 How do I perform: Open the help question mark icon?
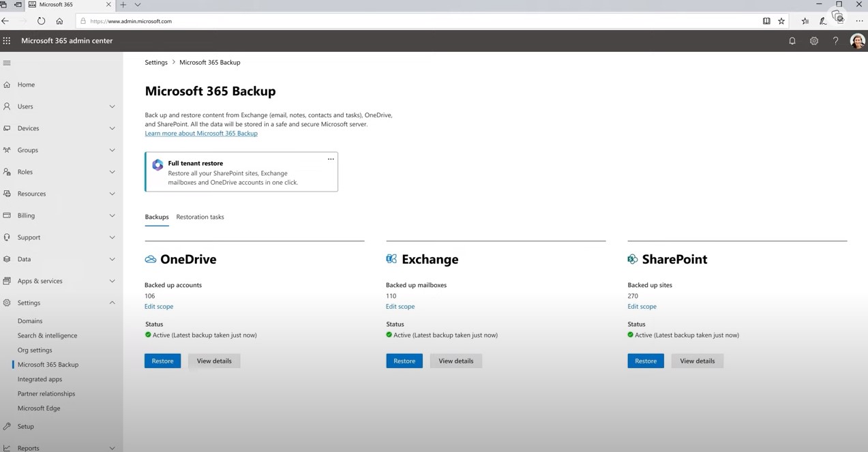pyautogui.click(x=835, y=41)
